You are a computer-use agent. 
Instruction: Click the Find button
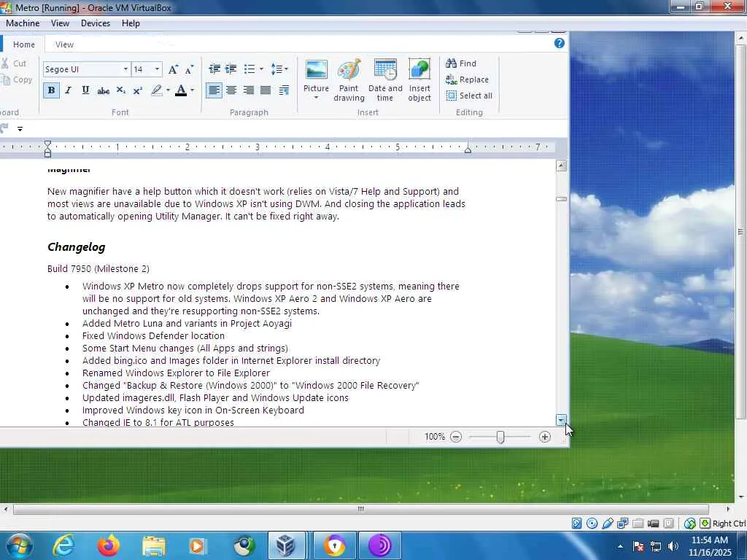[461, 63]
